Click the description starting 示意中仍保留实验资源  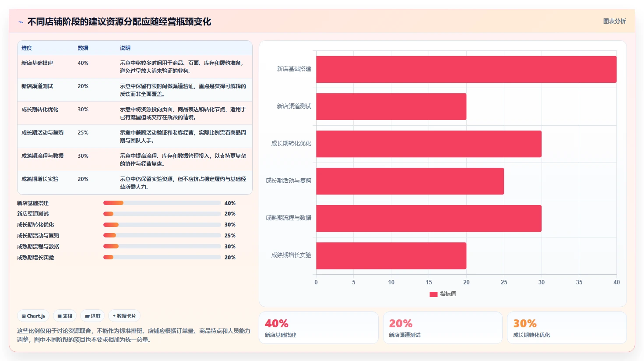click(x=183, y=183)
